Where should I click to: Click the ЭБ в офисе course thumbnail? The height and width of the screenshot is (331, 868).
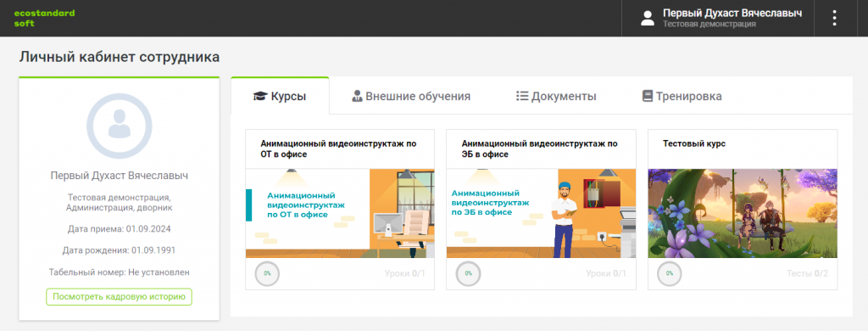541,214
